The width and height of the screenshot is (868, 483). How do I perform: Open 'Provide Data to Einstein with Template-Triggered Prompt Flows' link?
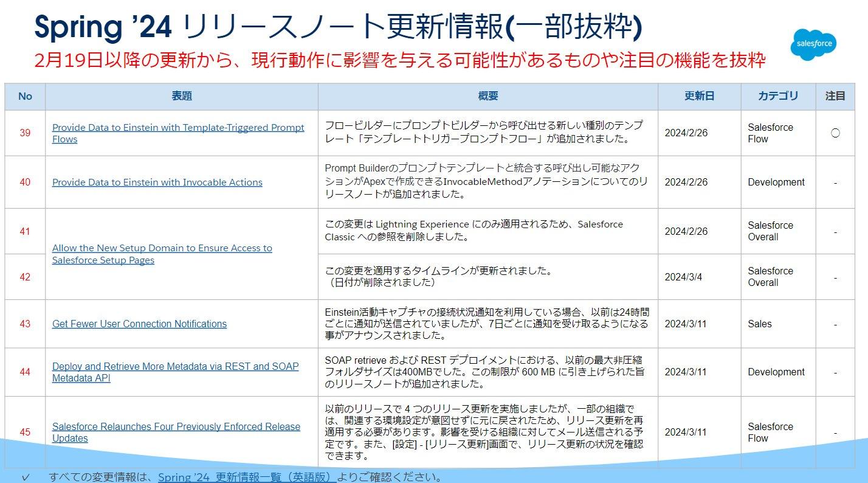pos(178,133)
